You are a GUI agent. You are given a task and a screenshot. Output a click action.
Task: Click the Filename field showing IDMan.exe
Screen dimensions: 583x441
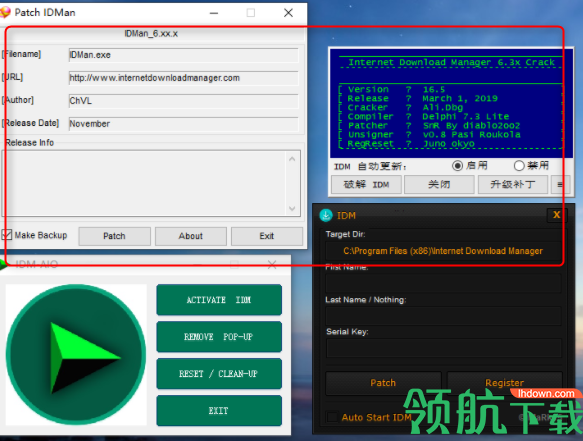[184, 55]
